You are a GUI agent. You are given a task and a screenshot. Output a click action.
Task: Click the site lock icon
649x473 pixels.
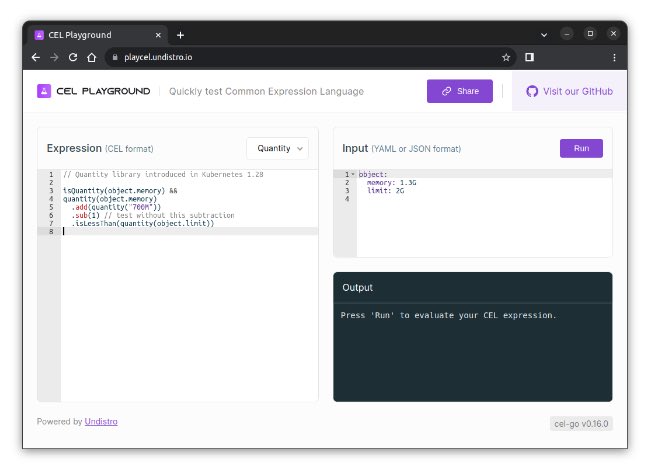(x=115, y=57)
